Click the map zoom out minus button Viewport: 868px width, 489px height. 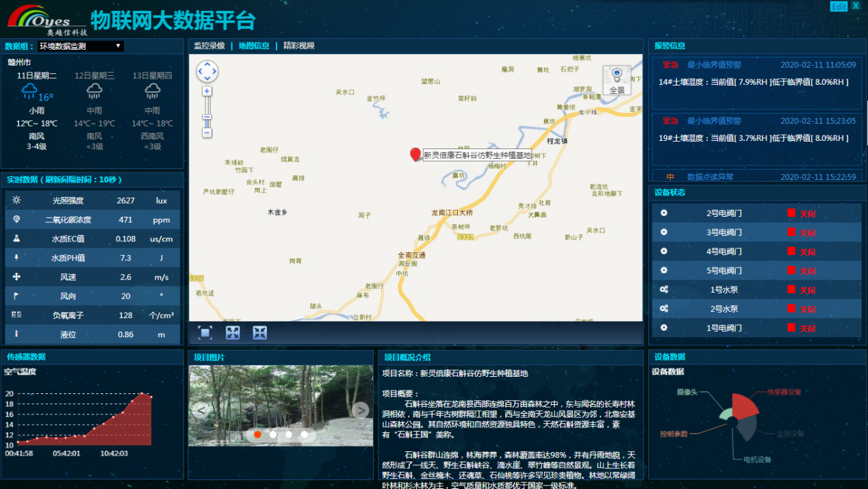(x=207, y=133)
